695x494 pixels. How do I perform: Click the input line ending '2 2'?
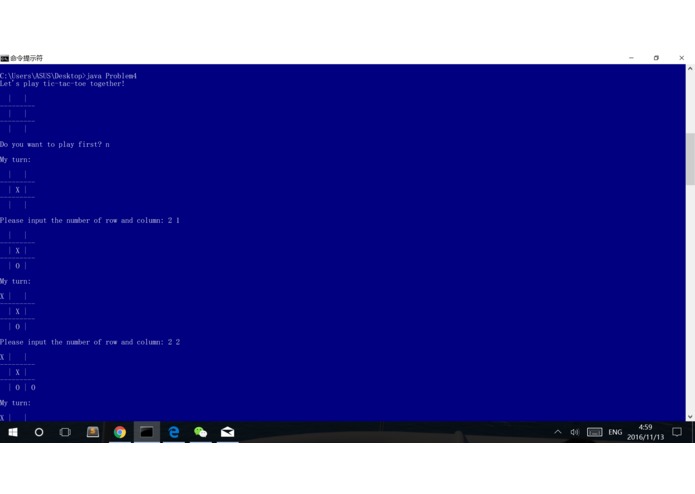tap(90, 342)
